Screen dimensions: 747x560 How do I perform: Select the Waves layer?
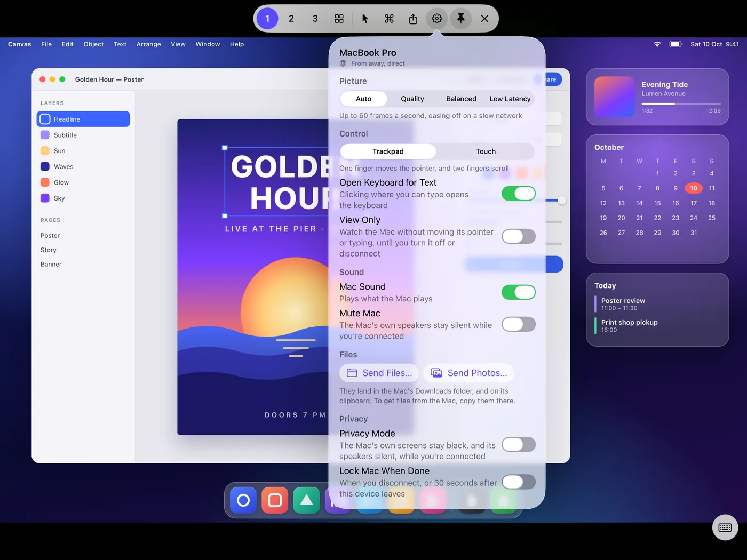pos(83,166)
